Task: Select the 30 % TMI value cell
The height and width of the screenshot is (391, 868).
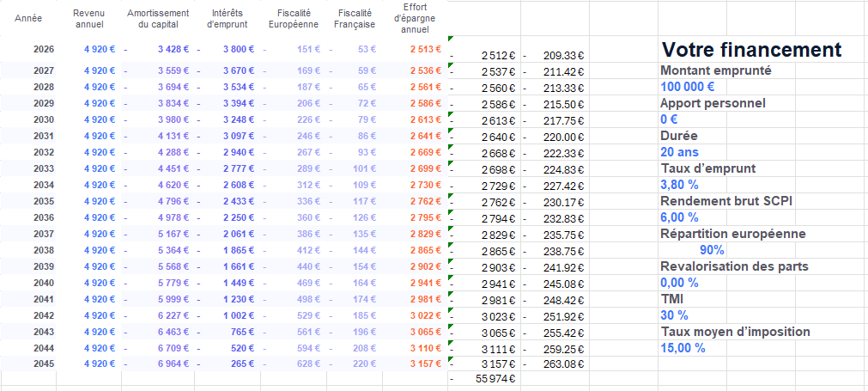Action: pos(675,315)
